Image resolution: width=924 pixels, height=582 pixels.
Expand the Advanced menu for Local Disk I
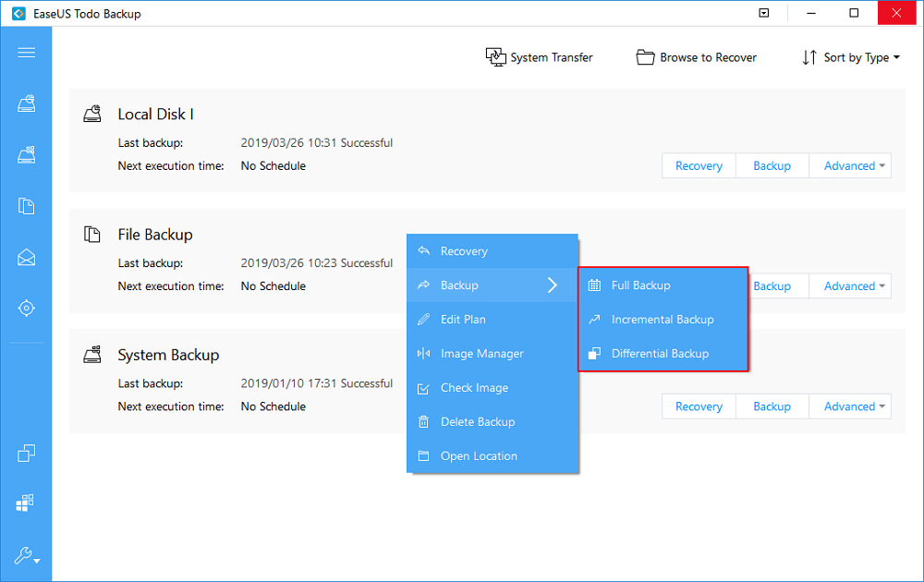coord(849,165)
